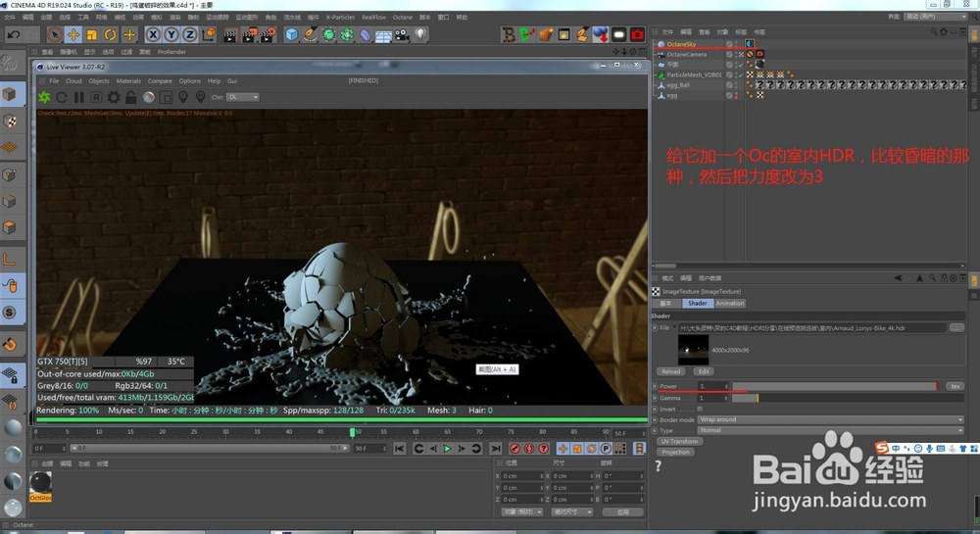Restart render in Live Viewer
Screen dimensions: 980x534
click(x=61, y=97)
